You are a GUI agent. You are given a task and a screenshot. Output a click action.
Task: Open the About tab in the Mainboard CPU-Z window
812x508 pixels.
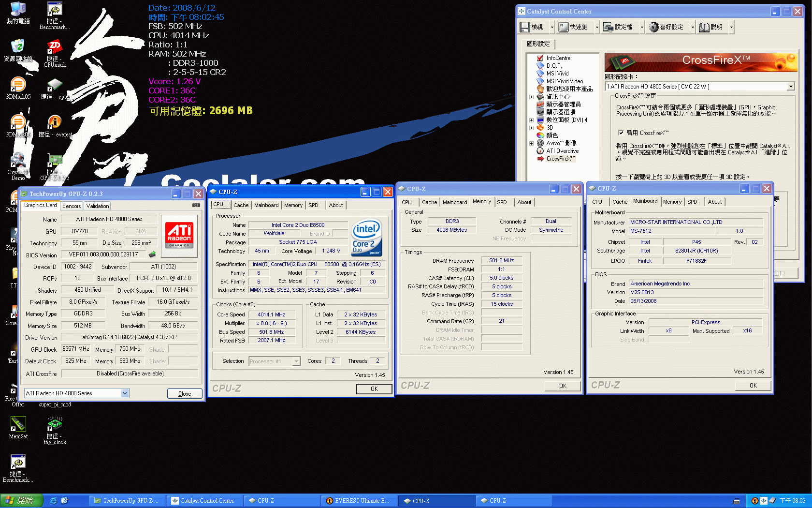715,202
